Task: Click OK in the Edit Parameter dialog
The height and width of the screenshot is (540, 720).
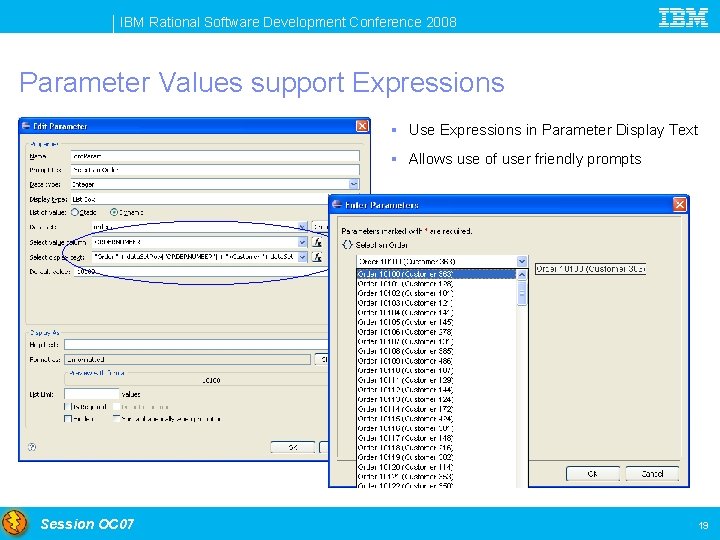Action: click(x=292, y=447)
